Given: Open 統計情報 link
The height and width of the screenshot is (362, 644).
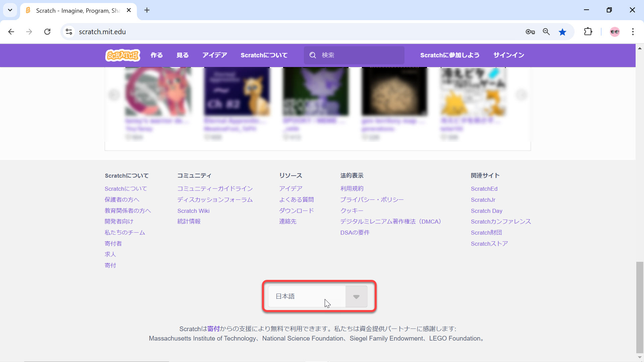Looking at the screenshot, I should click(x=189, y=222).
